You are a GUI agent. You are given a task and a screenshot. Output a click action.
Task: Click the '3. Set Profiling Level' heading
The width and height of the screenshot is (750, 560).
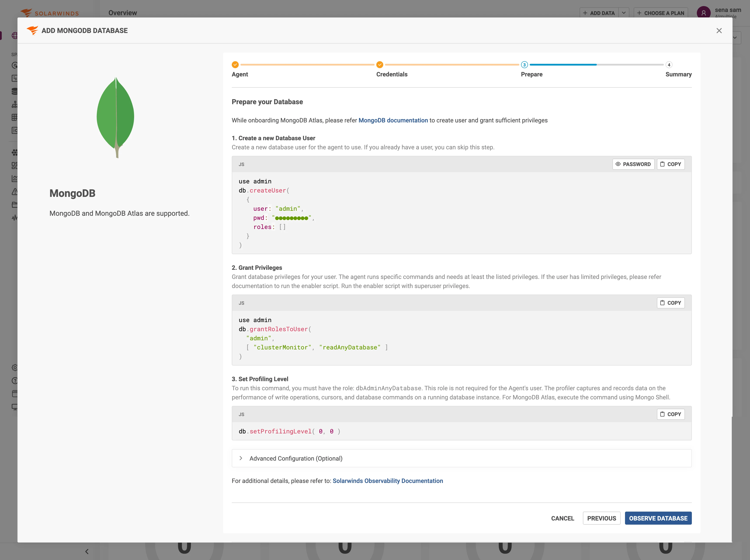(x=260, y=379)
